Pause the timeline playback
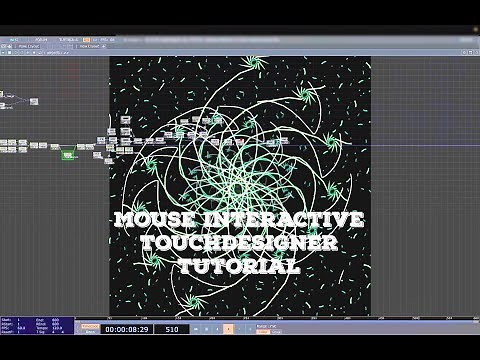 click(207, 329)
